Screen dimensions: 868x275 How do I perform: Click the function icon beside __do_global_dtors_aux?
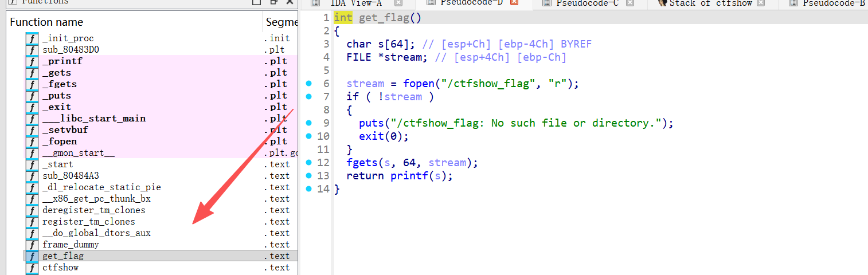tap(32, 233)
